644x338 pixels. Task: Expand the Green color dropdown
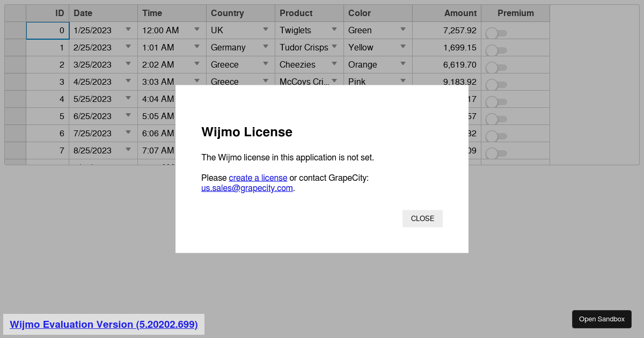coord(403,30)
